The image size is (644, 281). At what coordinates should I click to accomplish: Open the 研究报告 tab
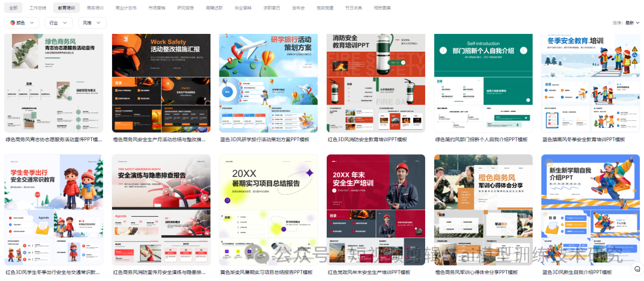(185, 8)
